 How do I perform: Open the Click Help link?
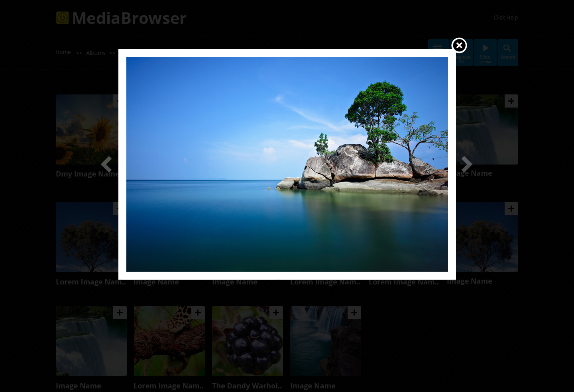[x=505, y=18]
